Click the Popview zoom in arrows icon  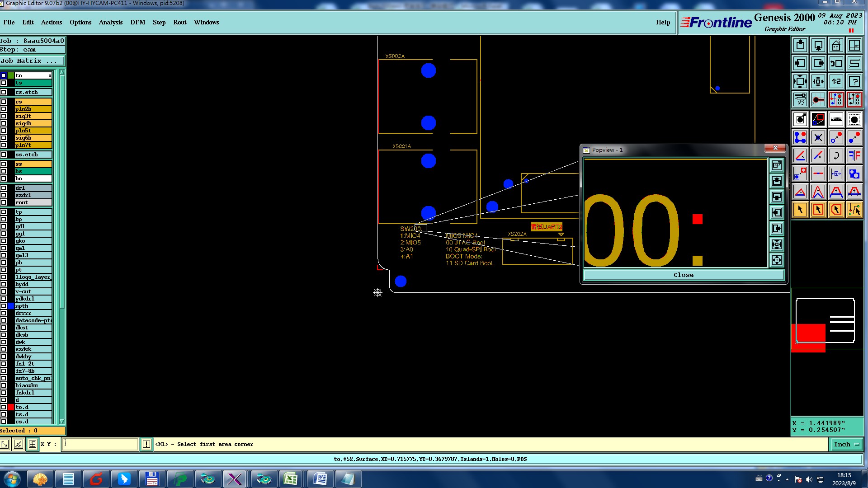pos(777,244)
